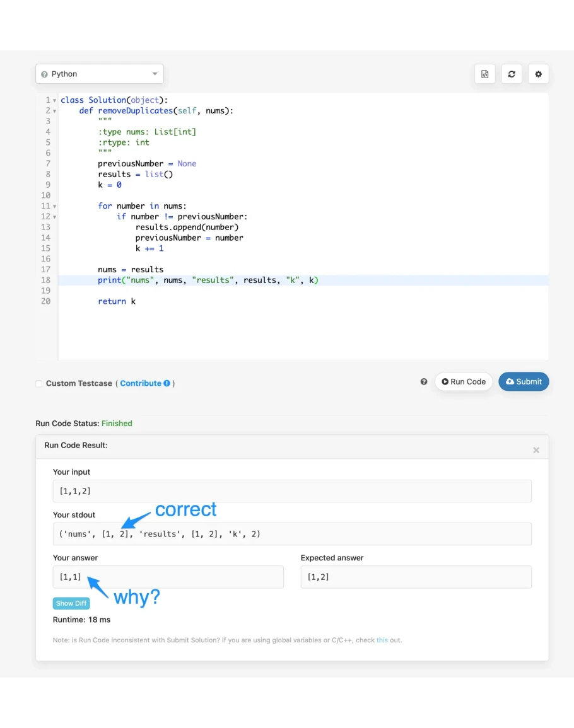Open editor settings gear icon
This screenshot has height=728, width=574.
coord(538,74)
